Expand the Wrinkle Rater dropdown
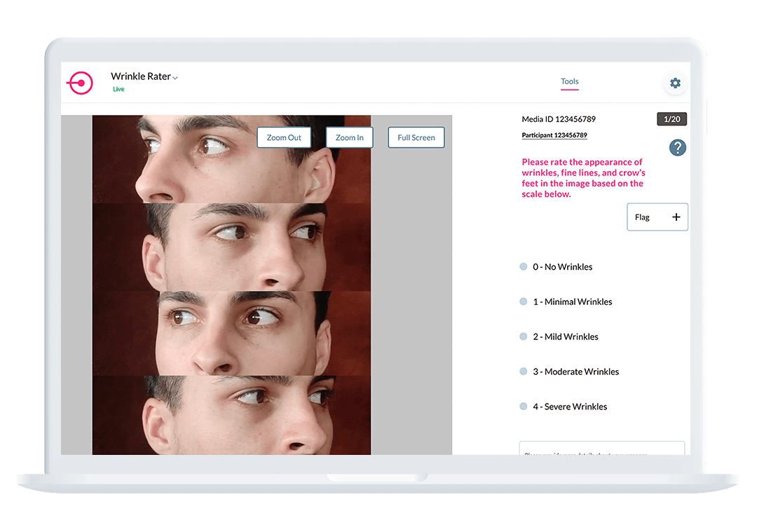The height and width of the screenshot is (532, 757). pyautogui.click(x=175, y=77)
